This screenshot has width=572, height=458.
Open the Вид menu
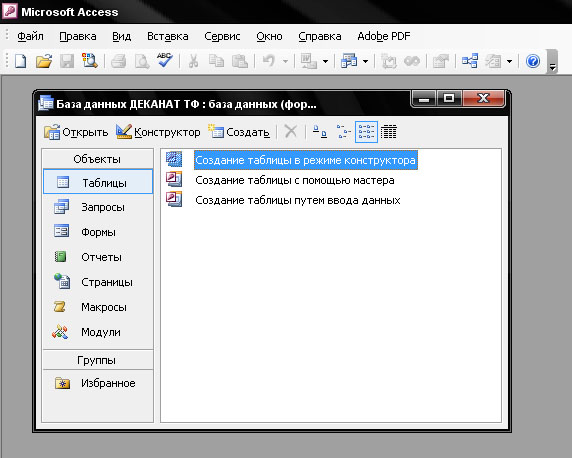click(121, 36)
